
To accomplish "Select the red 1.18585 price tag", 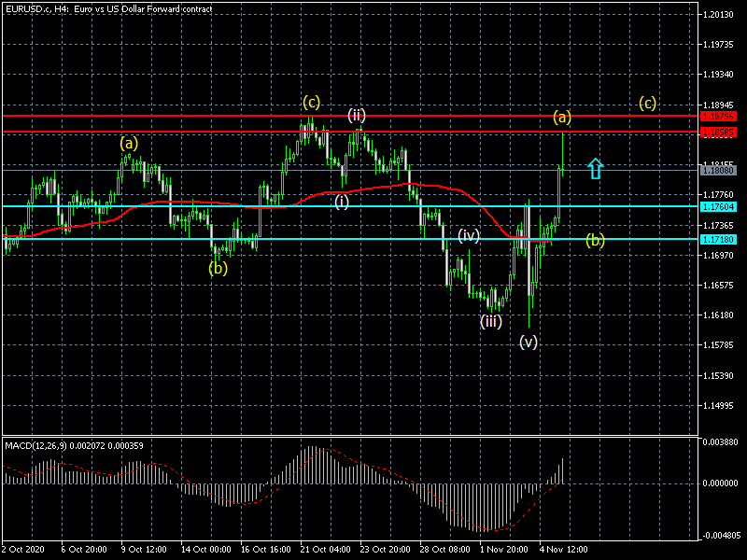I will point(720,133).
